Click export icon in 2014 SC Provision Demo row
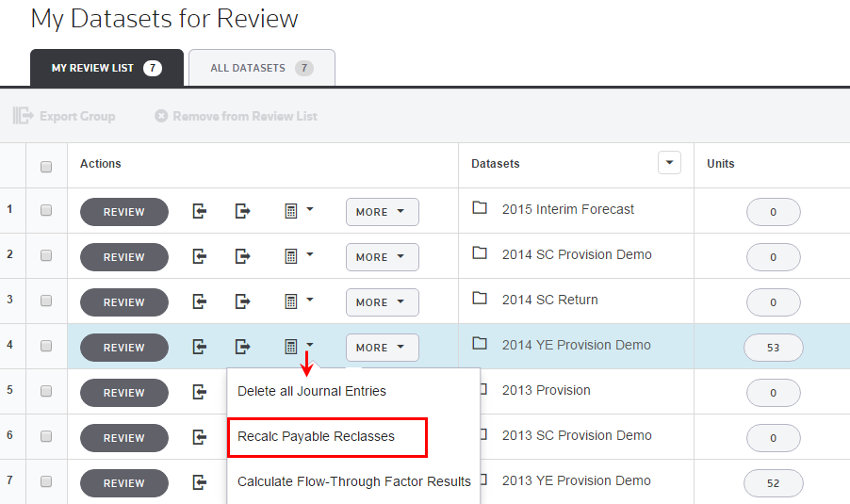Image resolution: width=850 pixels, height=504 pixels. tap(243, 257)
